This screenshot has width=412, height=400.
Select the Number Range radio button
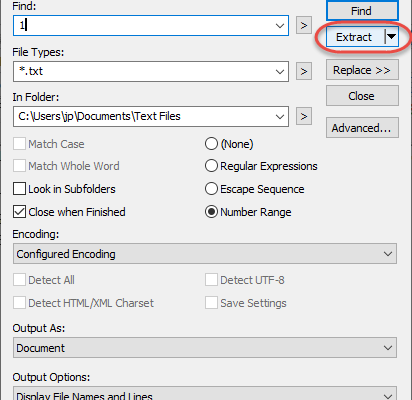211,212
